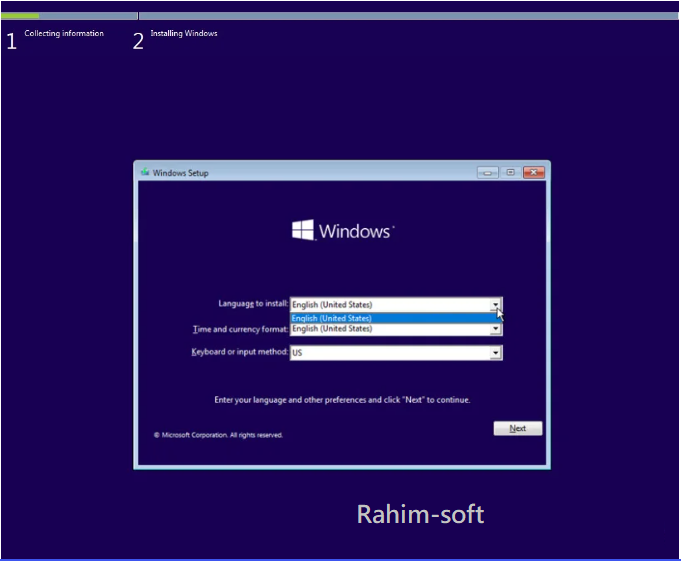Open Keyboard or input method dropdown arrow
The image size is (681, 561).
[x=495, y=353]
